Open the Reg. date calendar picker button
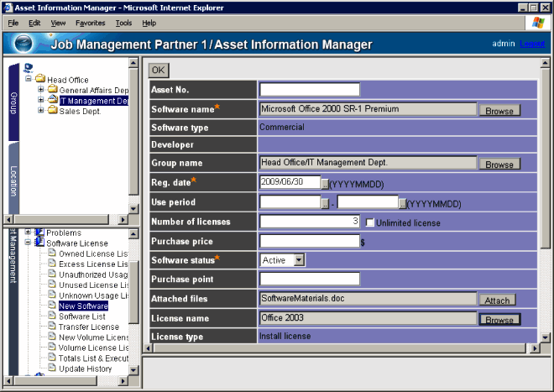Image resolution: width=554 pixels, height=392 pixels. tap(325, 184)
